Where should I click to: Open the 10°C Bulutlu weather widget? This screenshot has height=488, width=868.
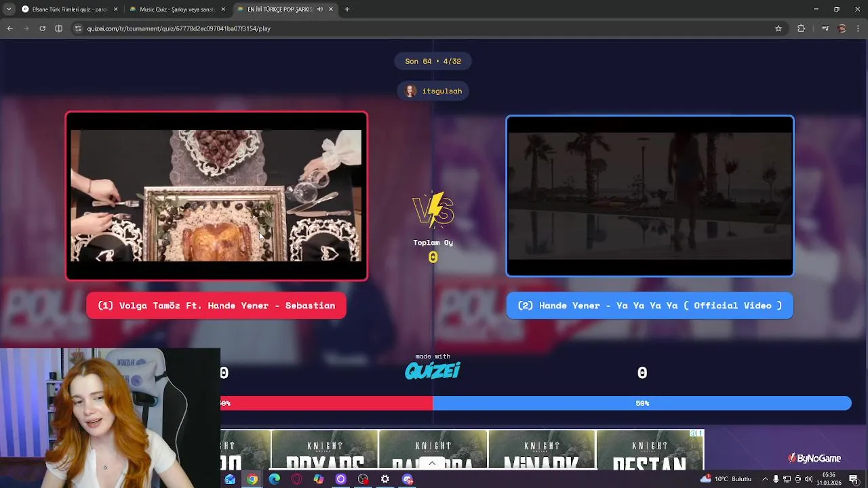[x=726, y=479]
